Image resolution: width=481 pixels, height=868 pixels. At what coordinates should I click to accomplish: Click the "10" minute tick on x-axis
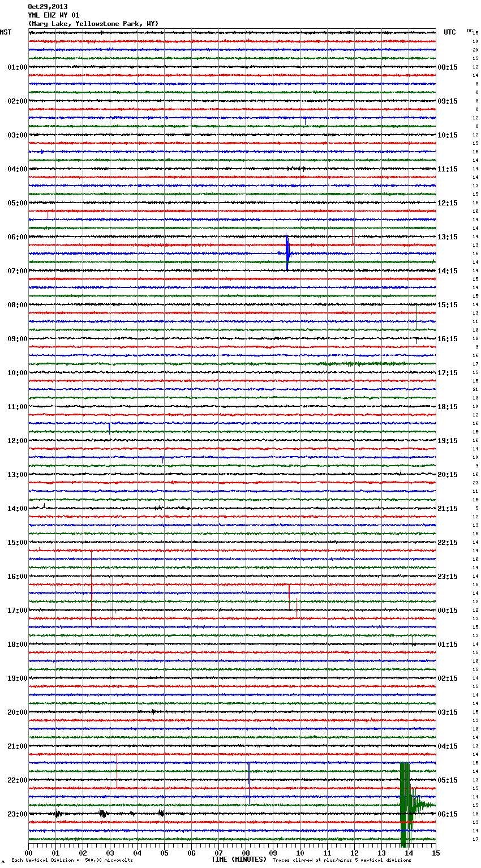(x=300, y=853)
